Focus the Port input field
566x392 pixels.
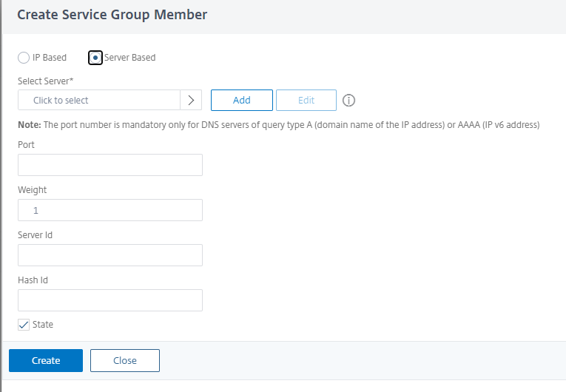[110, 165]
